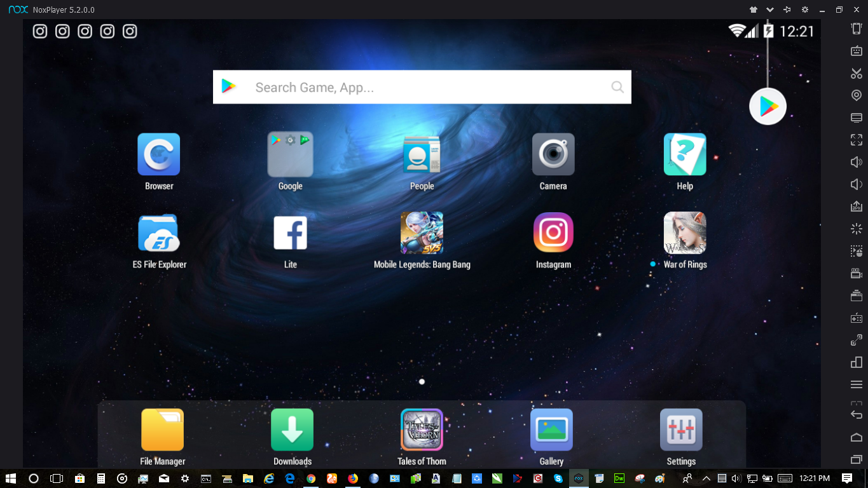The width and height of the screenshot is (868, 488).
Task: Show hidden system tray icons
Action: point(706,478)
